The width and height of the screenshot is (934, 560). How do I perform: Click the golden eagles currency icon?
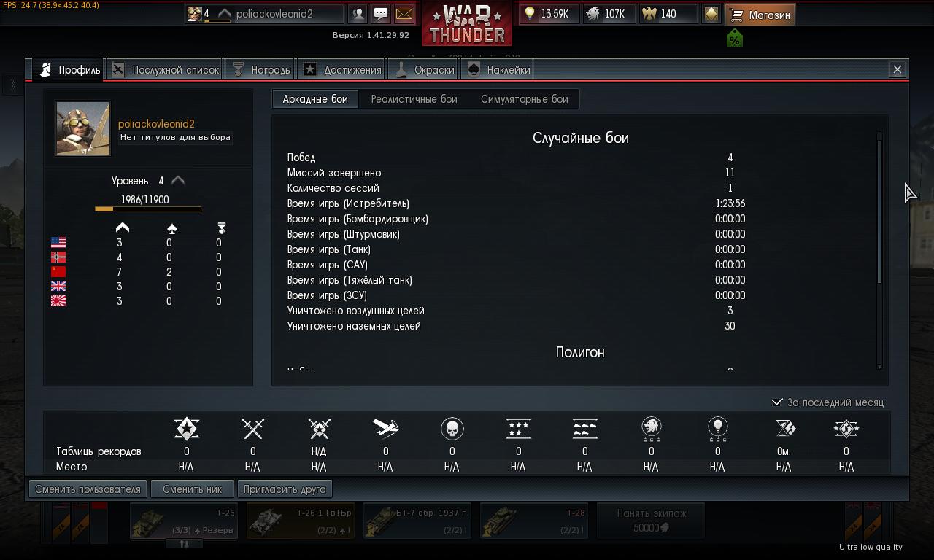tap(648, 14)
